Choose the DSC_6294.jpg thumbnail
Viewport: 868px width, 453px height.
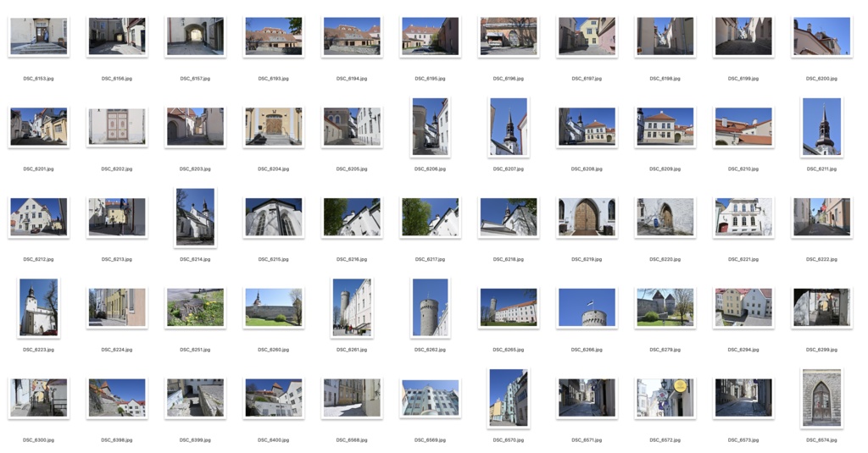point(743,307)
